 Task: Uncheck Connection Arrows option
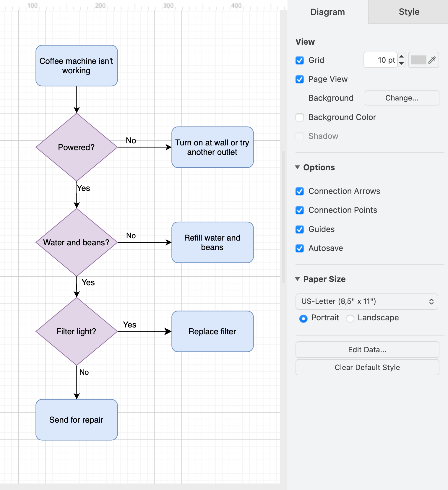[300, 191]
